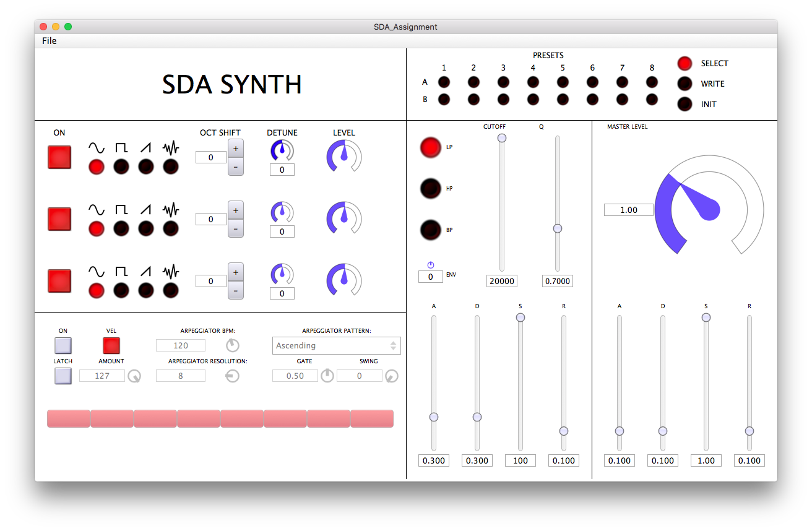Choose BP filter type

(431, 230)
